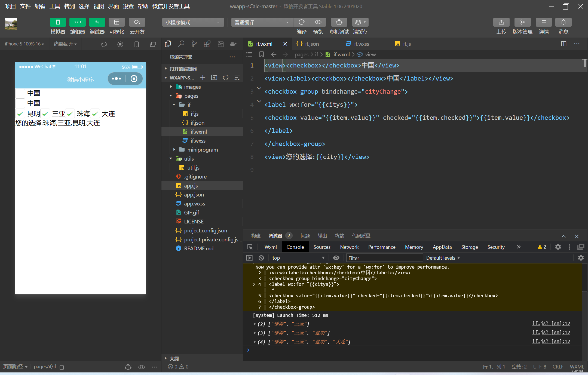Expand the (4) array log entry
The width and height of the screenshot is (588, 375).
(255, 342)
